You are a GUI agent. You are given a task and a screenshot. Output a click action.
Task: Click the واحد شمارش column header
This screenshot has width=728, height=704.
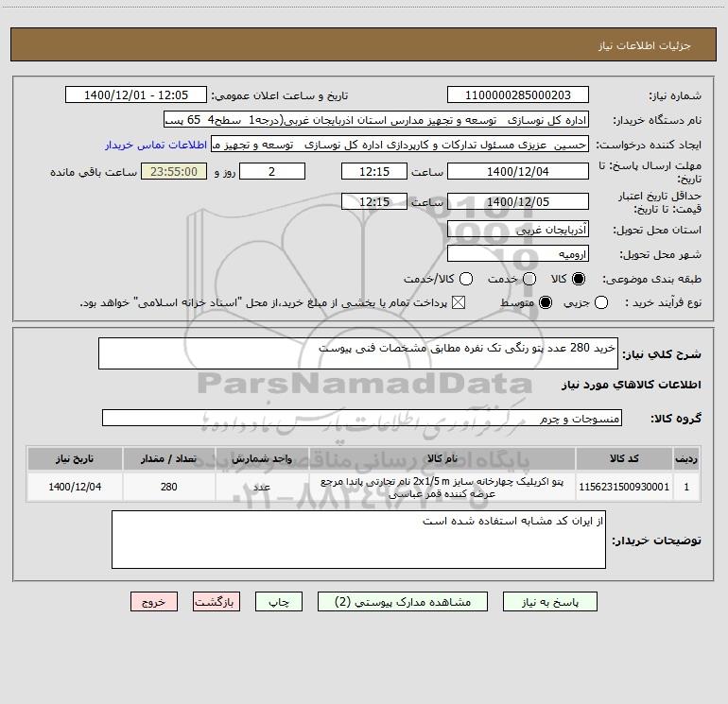tap(262, 458)
